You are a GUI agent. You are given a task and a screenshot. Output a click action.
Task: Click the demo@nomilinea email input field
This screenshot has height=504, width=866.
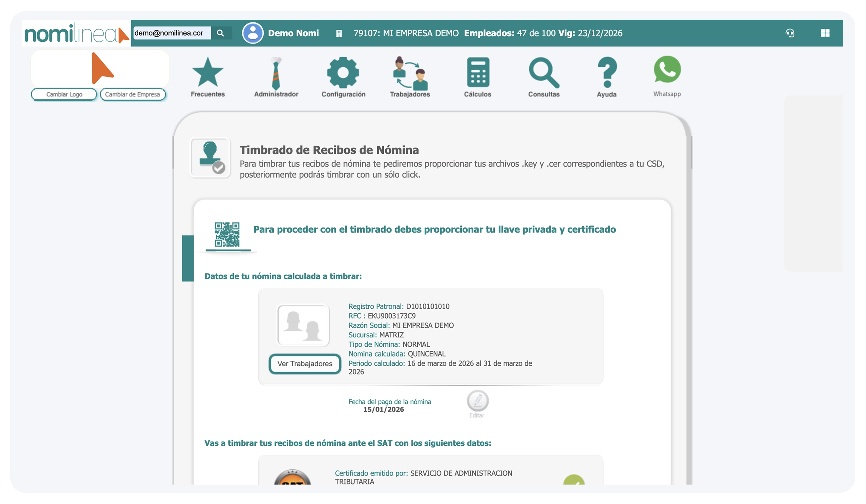tap(172, 33)
